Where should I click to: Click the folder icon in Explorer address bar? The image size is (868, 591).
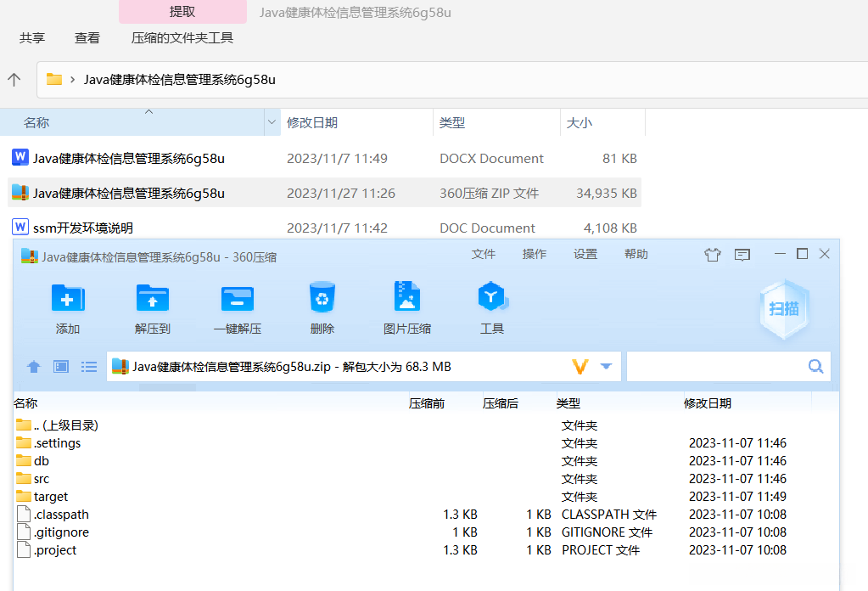pyautogui.click(x=53, y=79)
